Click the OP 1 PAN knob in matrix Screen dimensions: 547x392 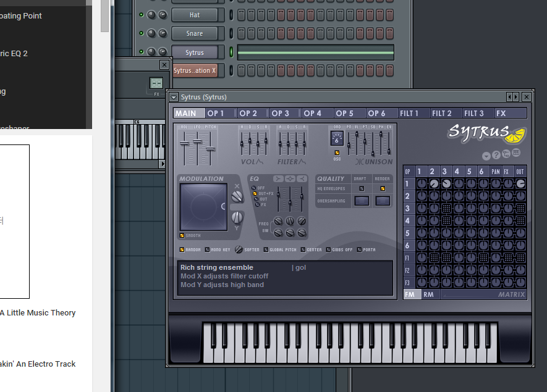click(496, 183)
